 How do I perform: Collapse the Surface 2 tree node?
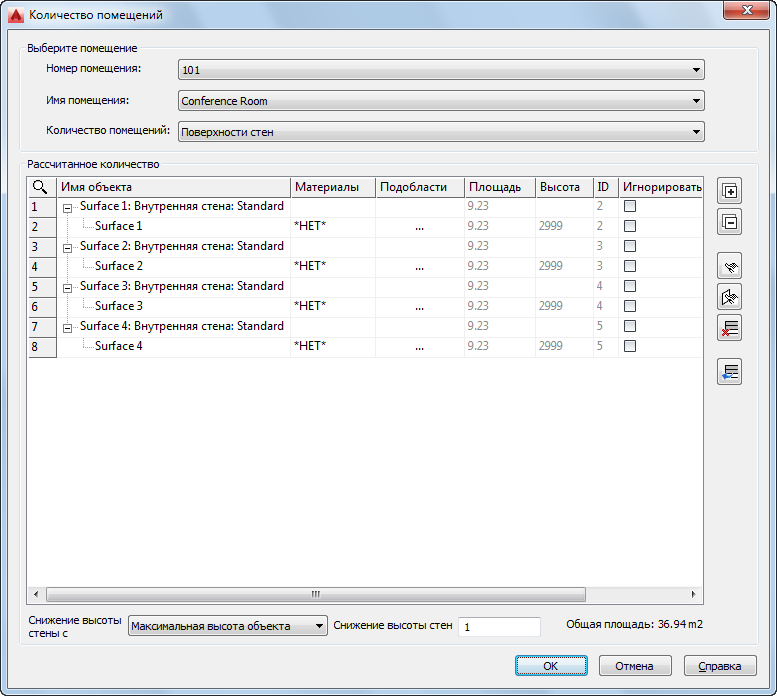[67, 249]
